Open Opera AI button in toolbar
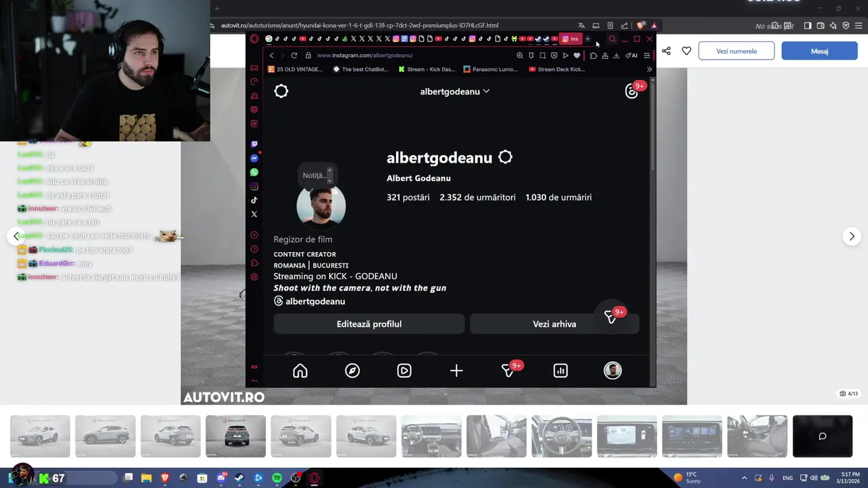Viewport: 868px width, 488px height. (631, 56)
